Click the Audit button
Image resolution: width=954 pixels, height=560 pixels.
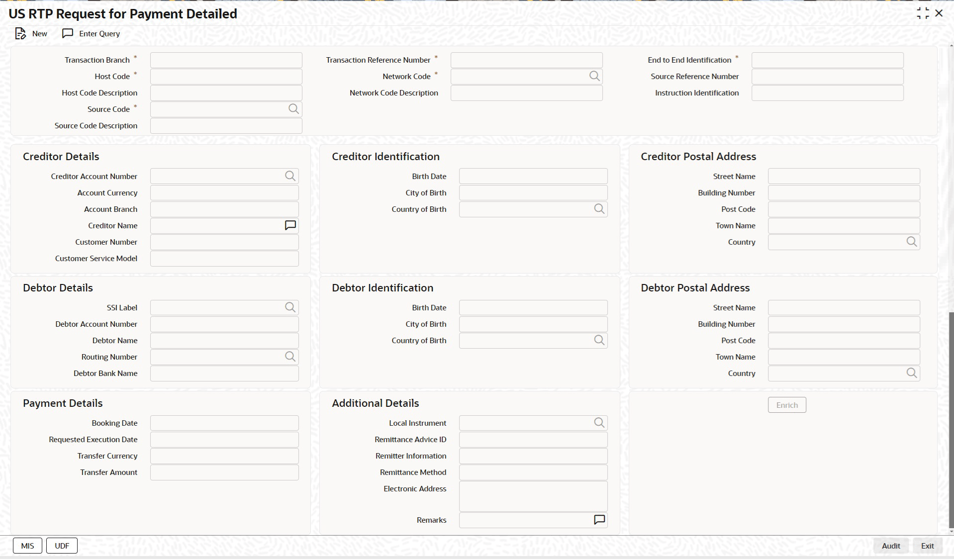891,546
